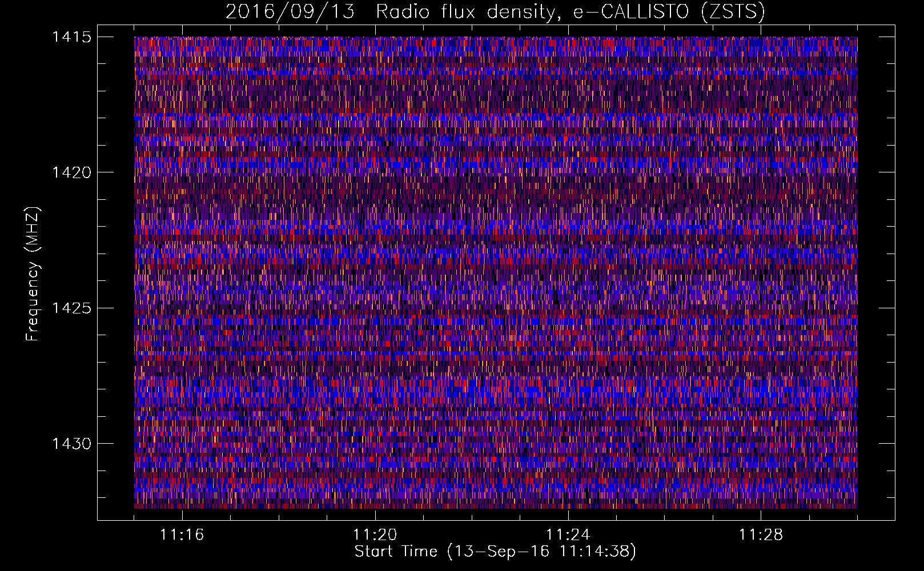Click the 1430 frequency tick label
This screenshot has width=924, height=571.
tap(71, 444)
